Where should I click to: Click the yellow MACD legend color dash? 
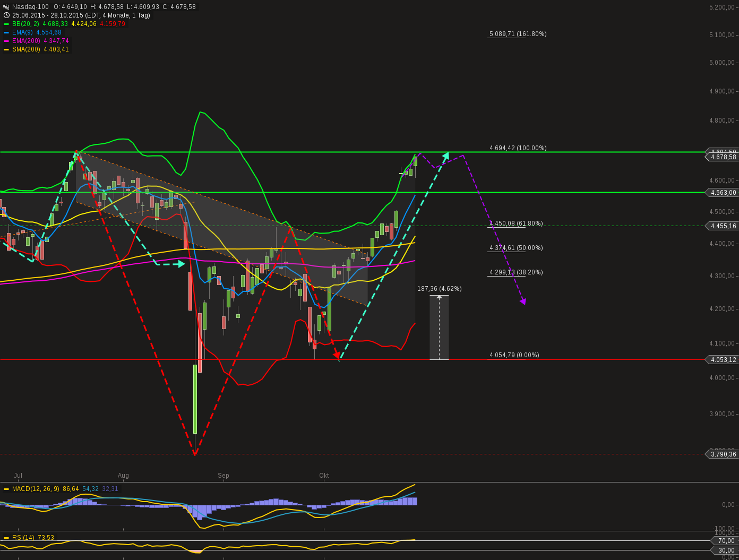coord(6,489)
